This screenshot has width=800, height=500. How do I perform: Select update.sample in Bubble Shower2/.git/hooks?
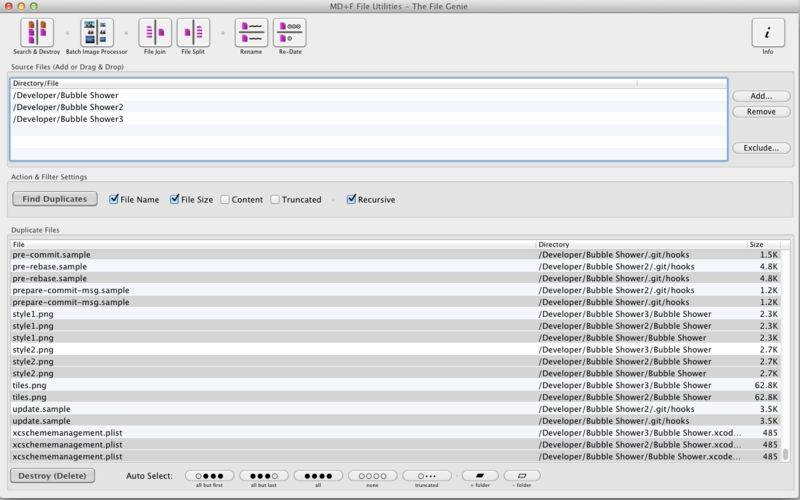(x=396, y=409)
